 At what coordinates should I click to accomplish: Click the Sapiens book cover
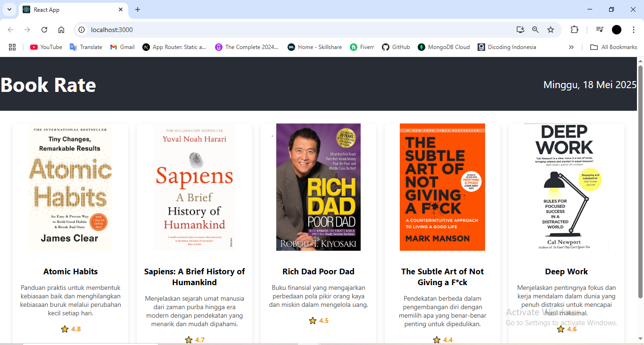[x=194, y=187]
